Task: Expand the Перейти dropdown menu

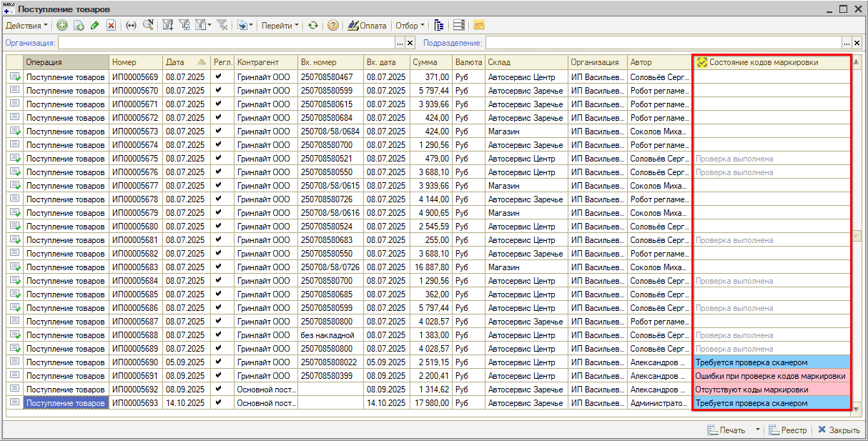Action: pyautogui.click(x=280, y=26)
